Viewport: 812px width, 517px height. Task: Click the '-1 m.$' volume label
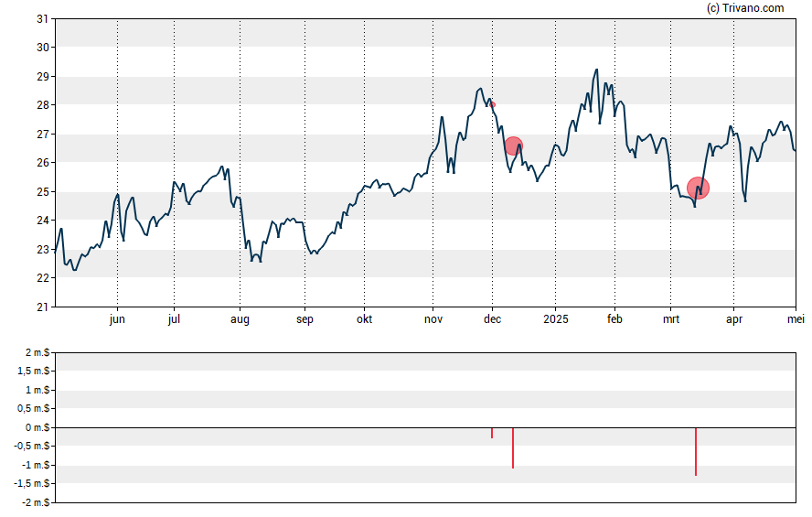pyautogui.click(x=36, y=465)
